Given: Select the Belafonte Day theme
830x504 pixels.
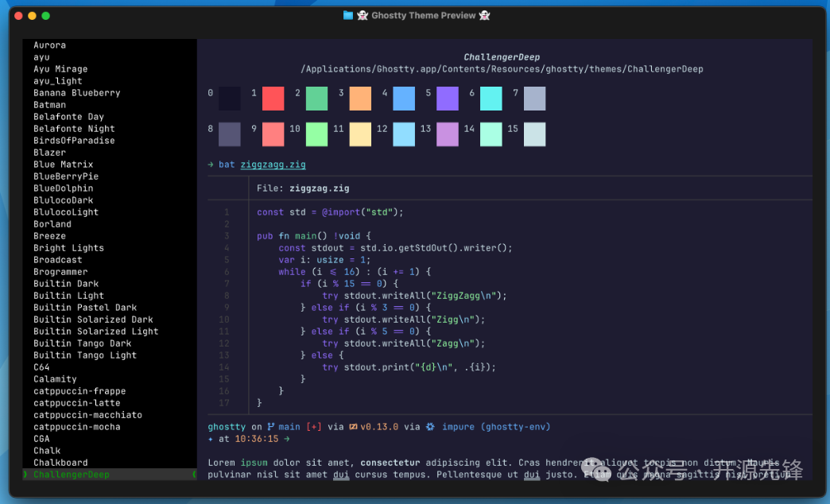Looking at the screenshot, I should tap(69, 117).
